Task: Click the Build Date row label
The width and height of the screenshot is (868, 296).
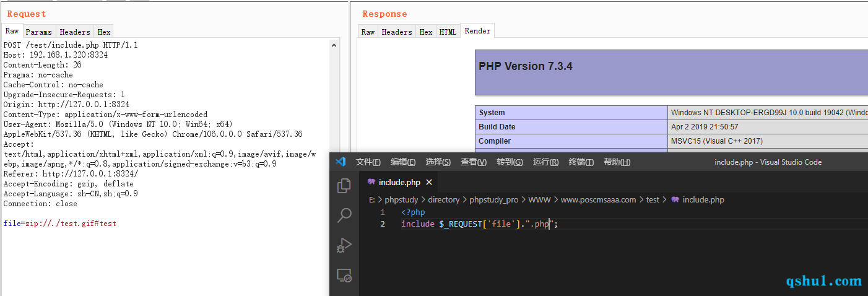Action: 497,127
